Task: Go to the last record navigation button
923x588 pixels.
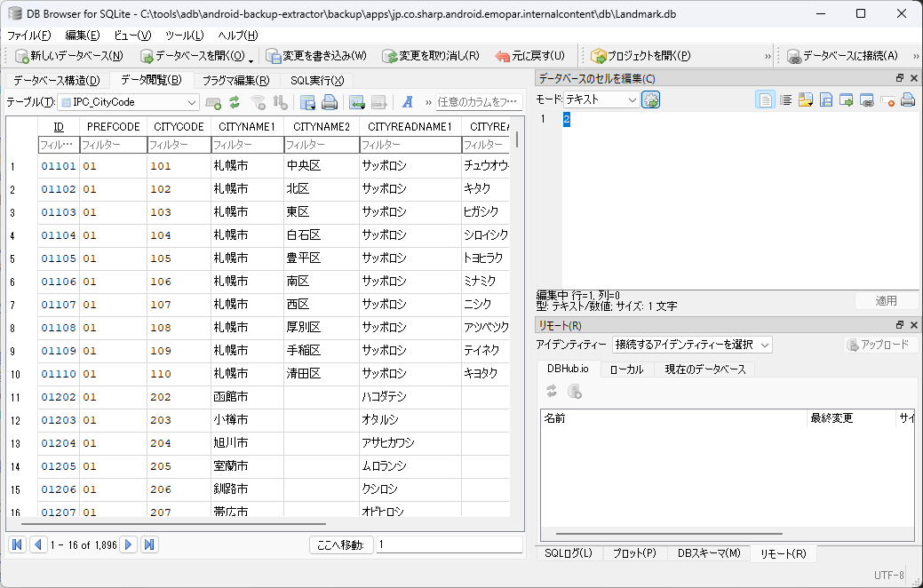Action: point(149,544)
